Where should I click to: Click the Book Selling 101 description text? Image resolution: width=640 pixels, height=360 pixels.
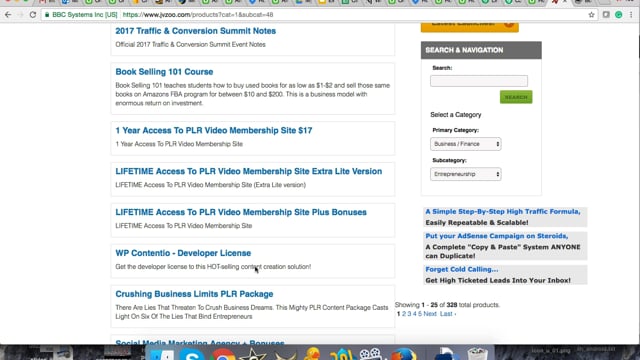253,94
